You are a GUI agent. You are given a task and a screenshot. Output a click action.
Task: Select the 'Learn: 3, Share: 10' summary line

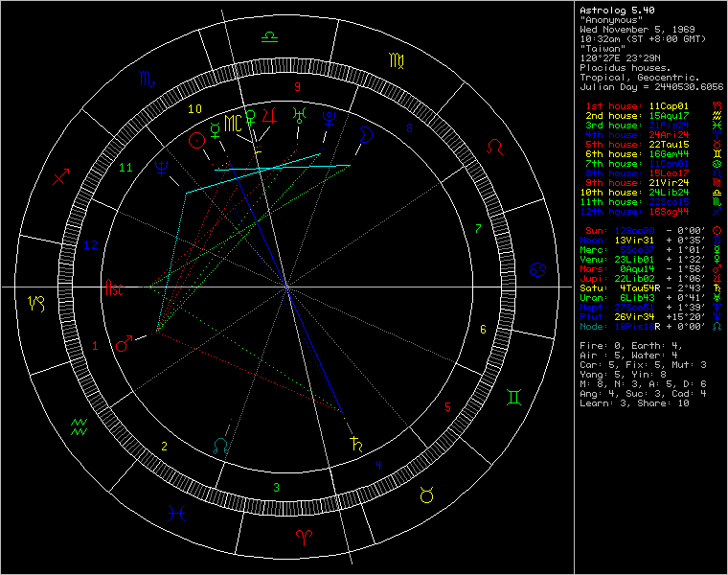[635, 403]
